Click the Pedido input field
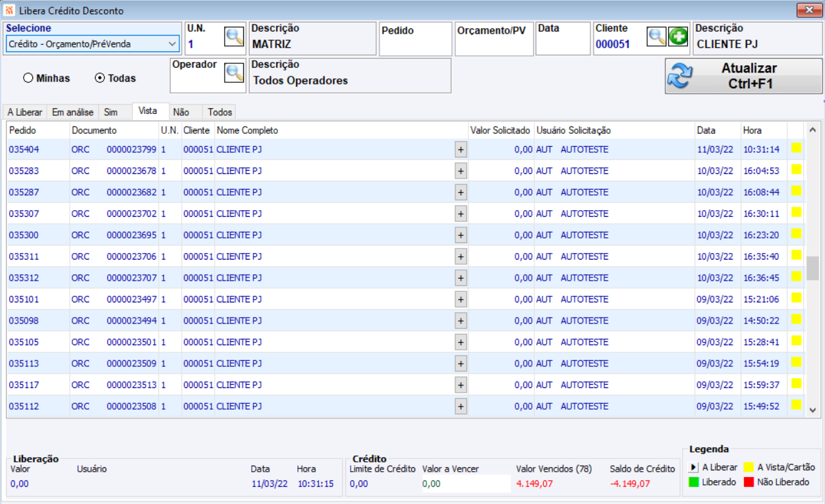The width and height of the screenshot is (825, 504). pyautogui.click(x=415, y=45)
